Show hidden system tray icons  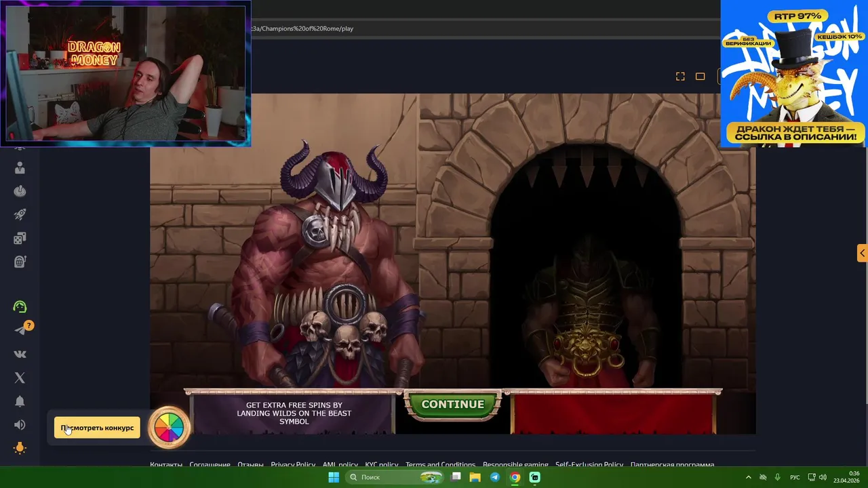pyautogui.click(x=749, y=477)
